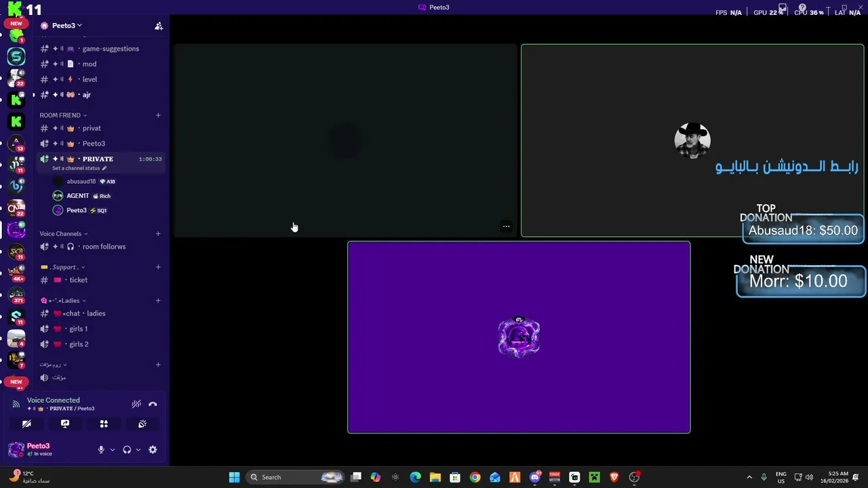This screenshot has width=868, height=488.
Task: Join the girls 2 voice channel
Action: 101,344
